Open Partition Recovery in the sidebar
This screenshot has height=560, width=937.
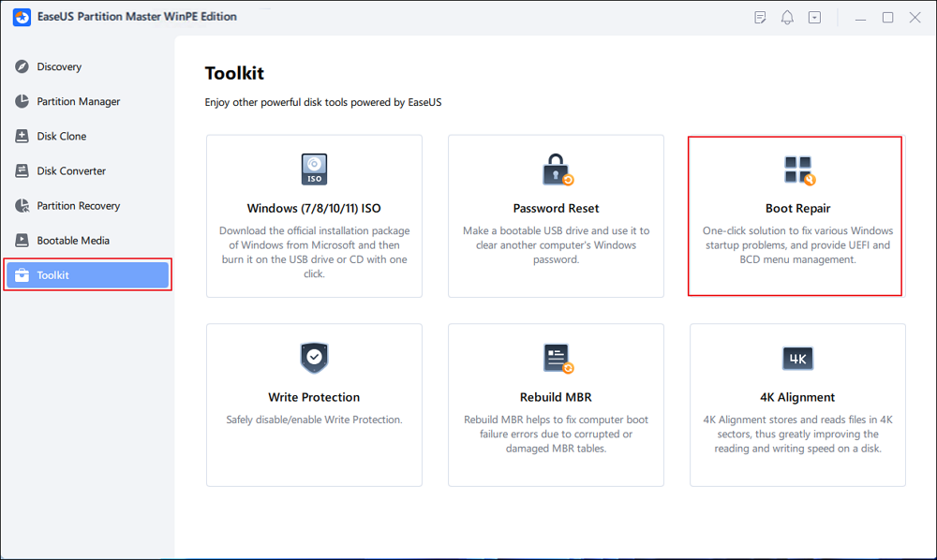point(78,205)
